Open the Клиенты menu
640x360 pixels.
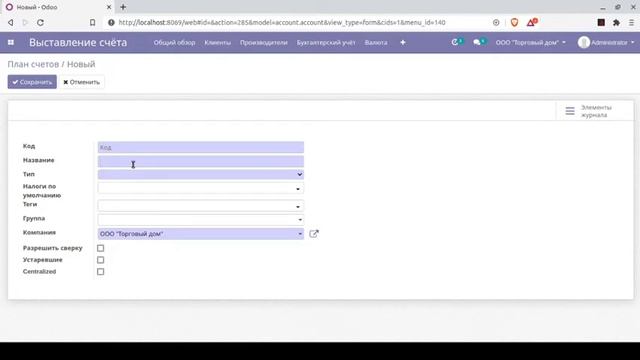218,42
